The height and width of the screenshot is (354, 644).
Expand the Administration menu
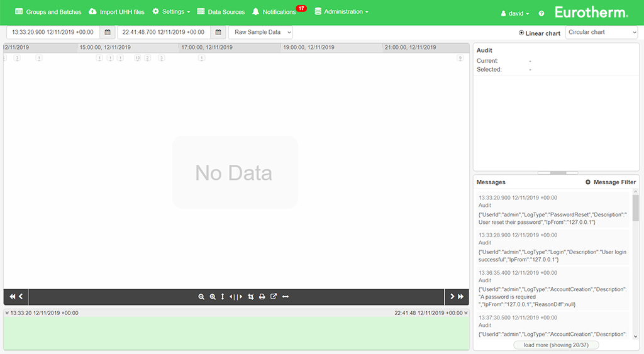(341, 11)
